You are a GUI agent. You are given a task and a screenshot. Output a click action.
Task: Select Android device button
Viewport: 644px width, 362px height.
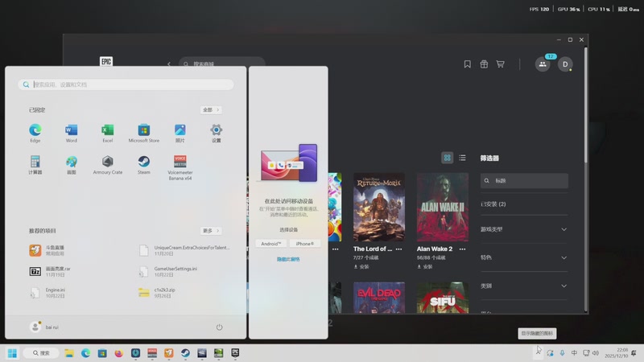pos(271,244)
